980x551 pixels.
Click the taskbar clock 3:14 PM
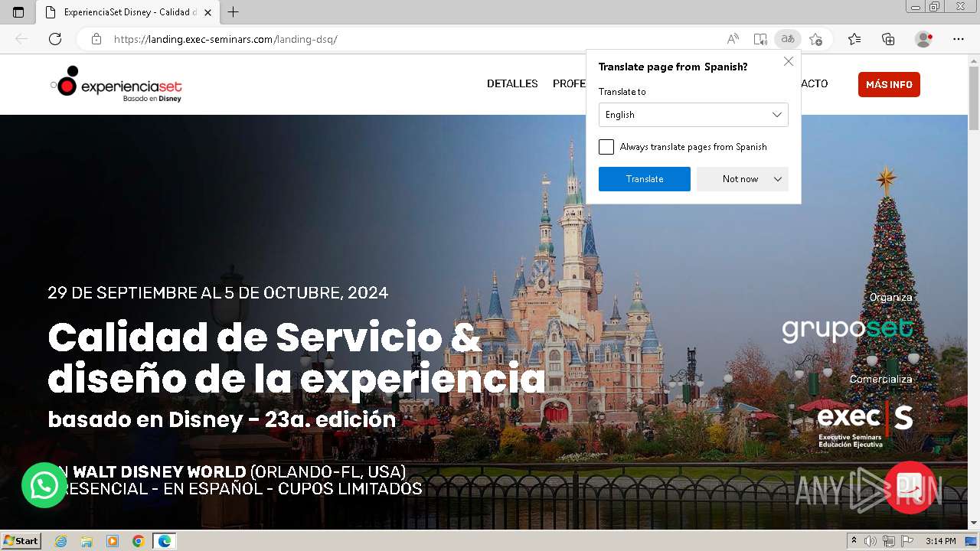point(940,541)
